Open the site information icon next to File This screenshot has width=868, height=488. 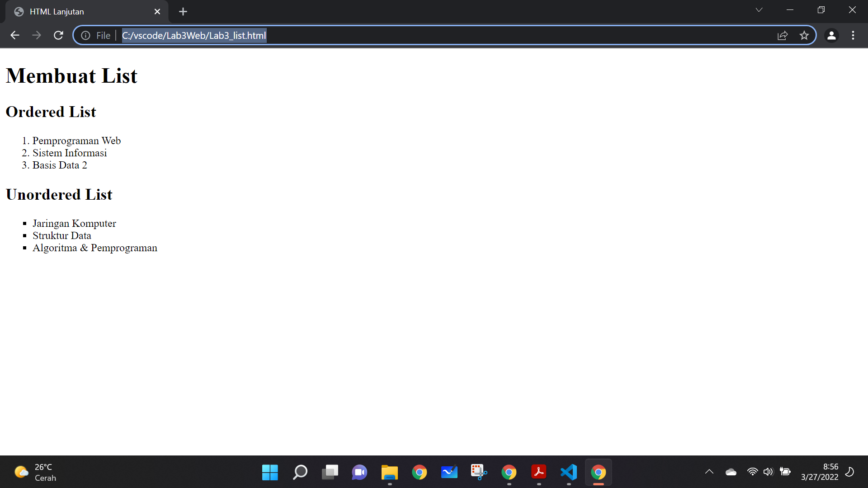(85, 35)
